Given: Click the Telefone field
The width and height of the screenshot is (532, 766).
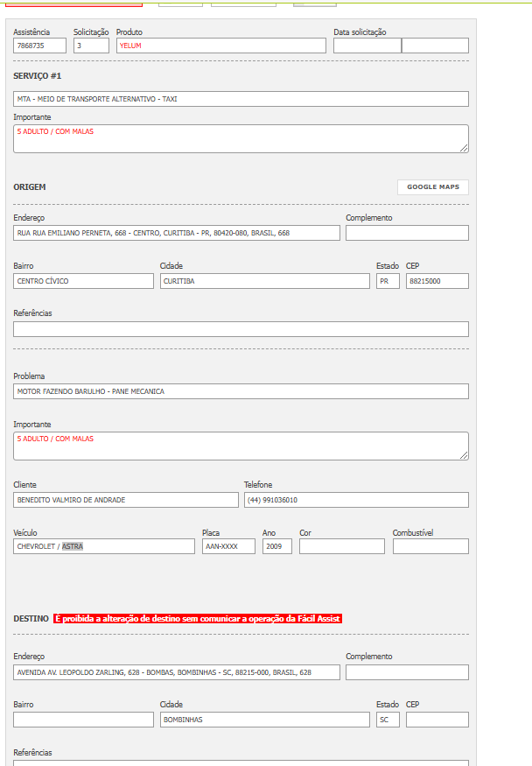Looking at the screenshot, I should (x=355, y=500).
